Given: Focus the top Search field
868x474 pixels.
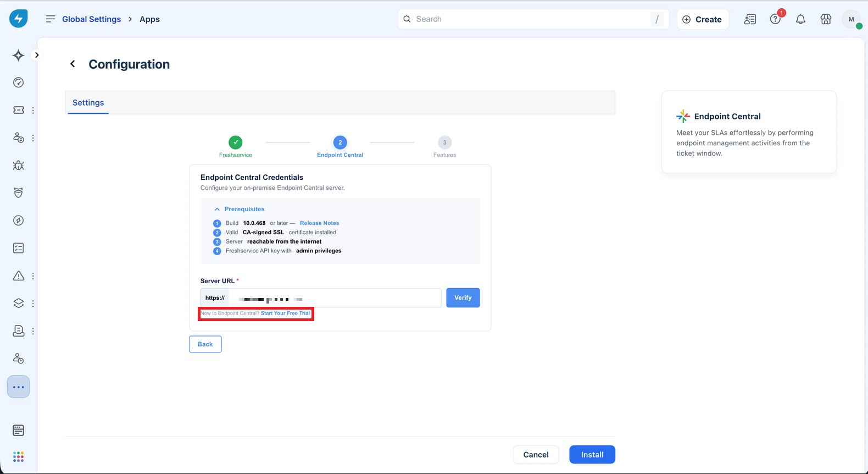Looking at the screenshot, I should 533,19.
